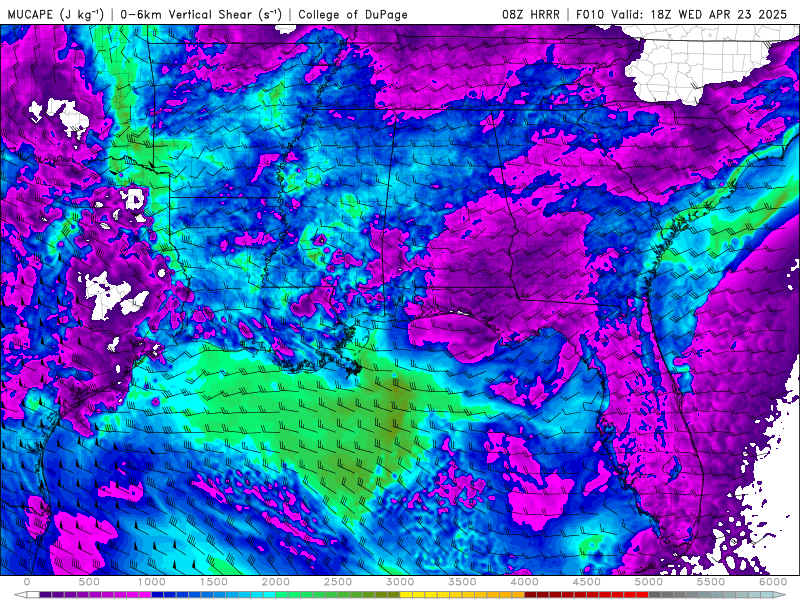Click the '3500' color scale label
This screenshot has height=600, width=800.
463,582
